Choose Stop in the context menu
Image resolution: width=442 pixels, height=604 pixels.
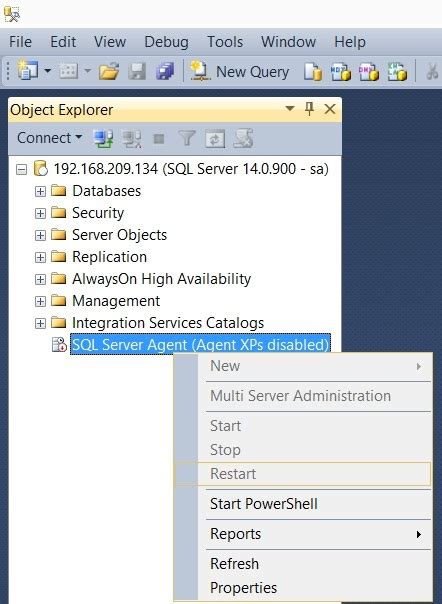[303, 450]
